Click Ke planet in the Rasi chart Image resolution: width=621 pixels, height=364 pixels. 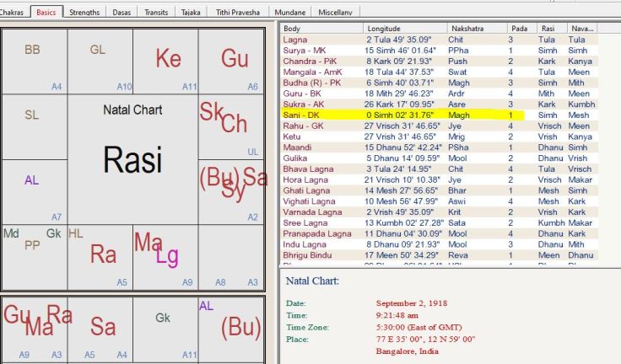tap(168, 58)
